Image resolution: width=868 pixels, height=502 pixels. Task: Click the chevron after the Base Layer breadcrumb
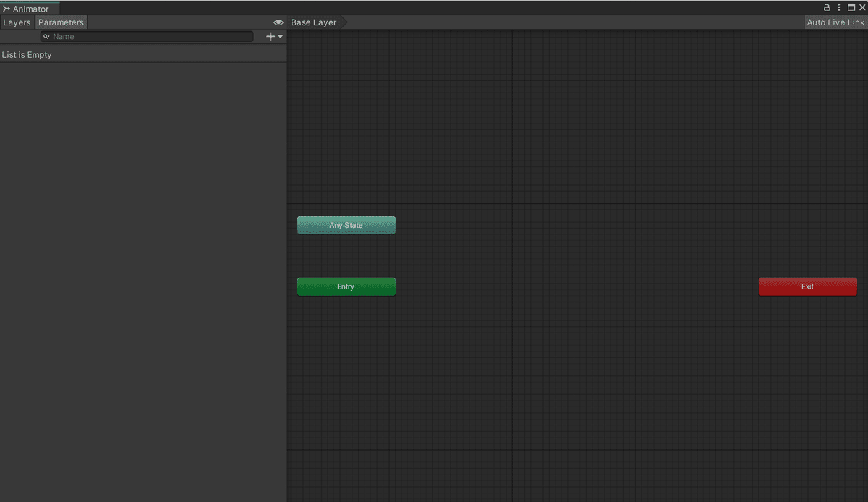(344, 22)
